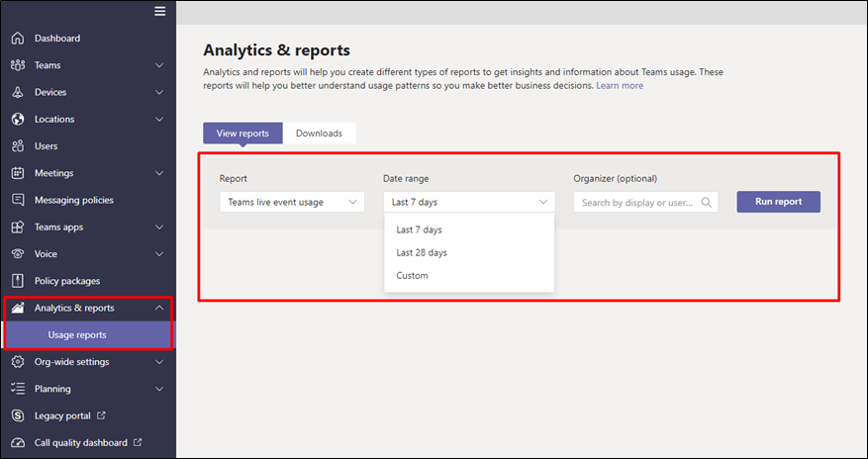Viewport: 868px width, 459px height.
Task: Click external link icon beside Legacy portal
Action: (101, 415)
